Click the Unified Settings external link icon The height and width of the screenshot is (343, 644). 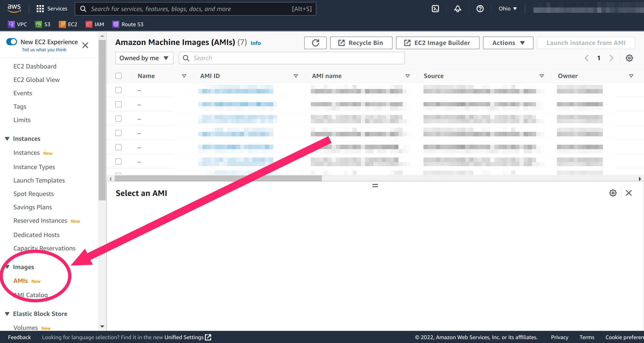click(x=208, y=337)
